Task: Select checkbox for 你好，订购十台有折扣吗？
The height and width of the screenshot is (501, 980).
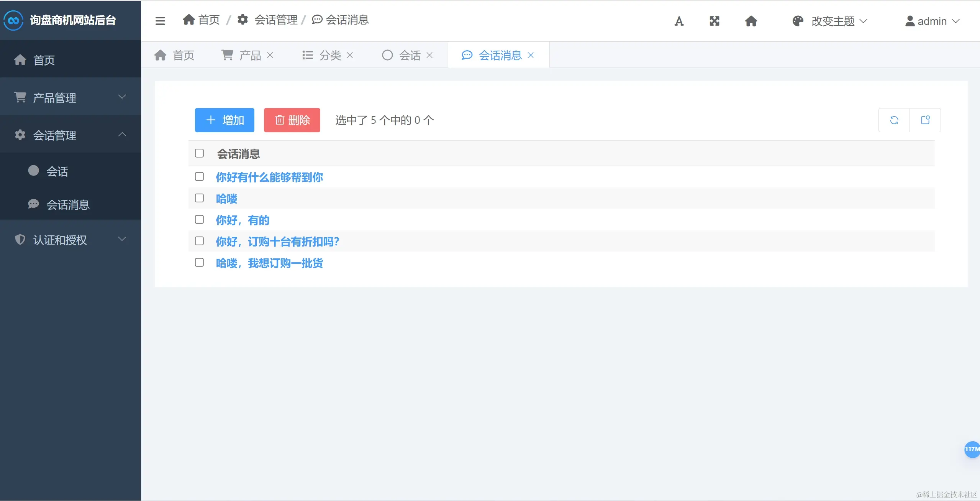Action: click(199, 241)
